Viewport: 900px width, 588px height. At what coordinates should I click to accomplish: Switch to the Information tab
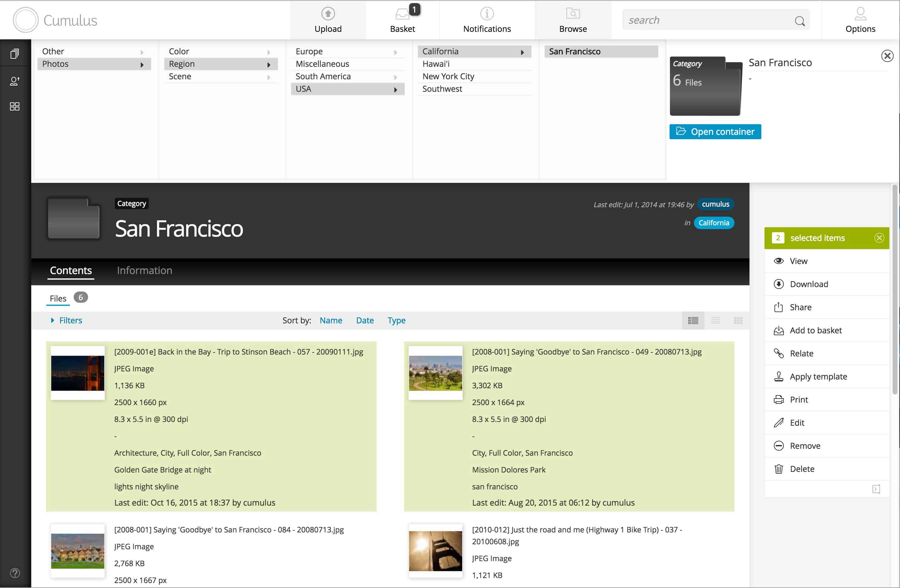coord(144,270)
